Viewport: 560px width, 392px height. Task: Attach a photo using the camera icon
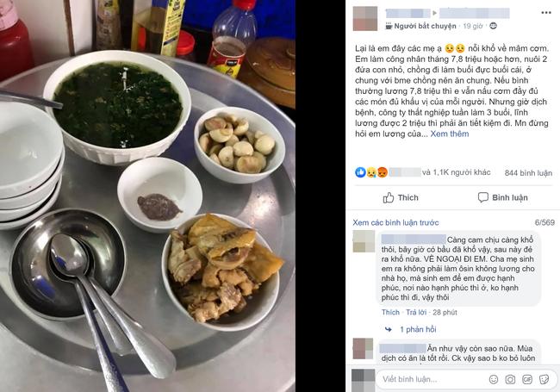pyautogui.click(x=510, y=379)
